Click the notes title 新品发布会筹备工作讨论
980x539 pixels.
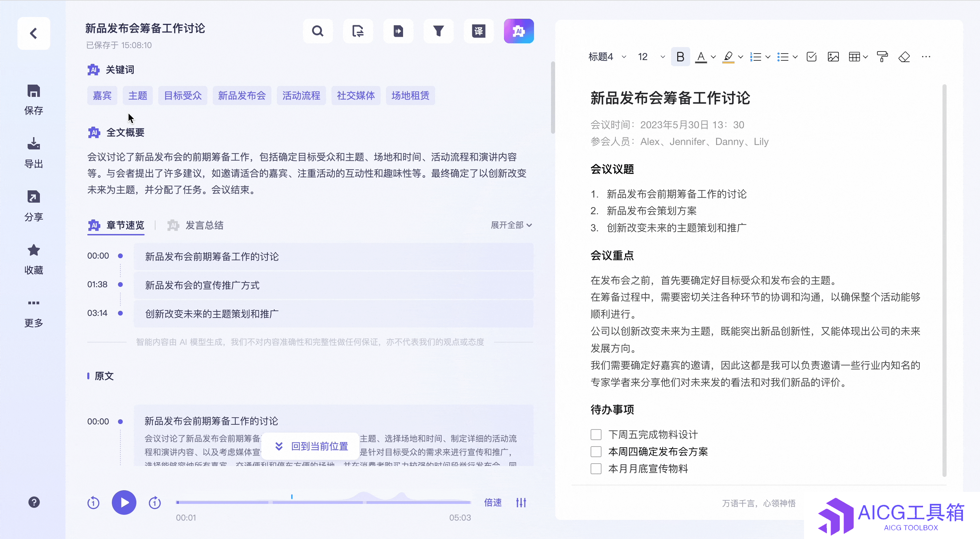670,98
